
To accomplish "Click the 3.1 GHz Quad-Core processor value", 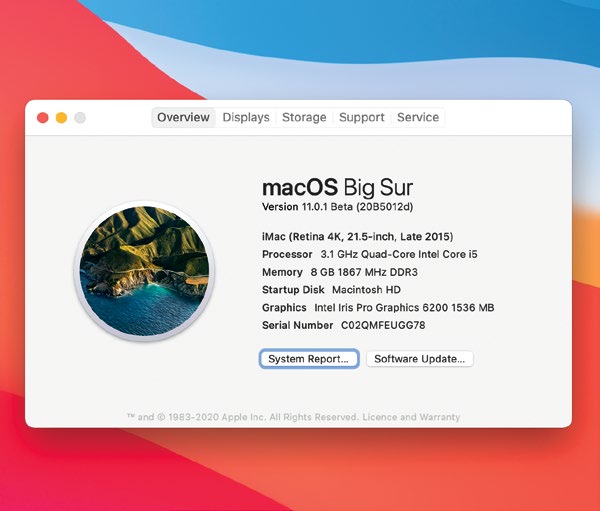I will [x=399, y=254].
